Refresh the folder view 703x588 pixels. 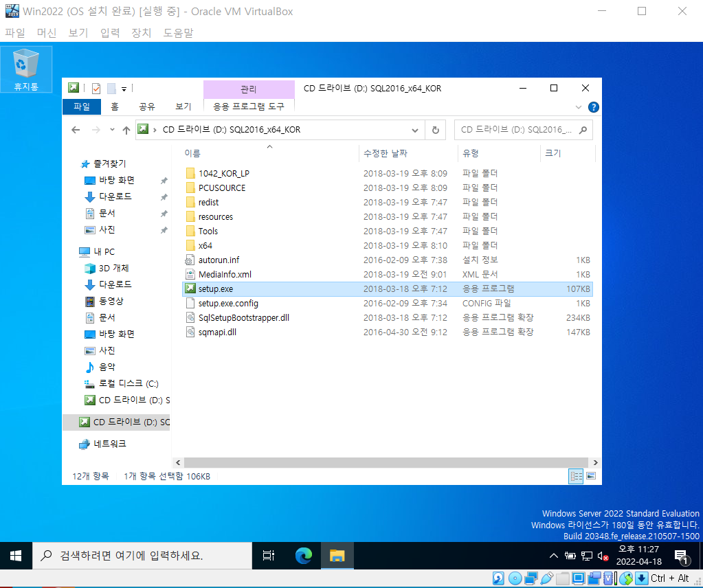tap(436, 131)
